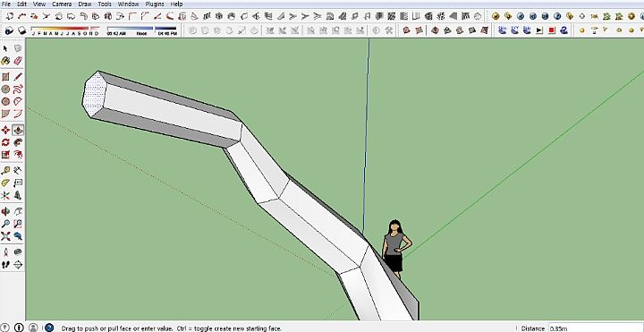Image resolution: width=644 pixels, height=332 pixels.
Task: Select the Pan hand tool
Action: point(18,211)
